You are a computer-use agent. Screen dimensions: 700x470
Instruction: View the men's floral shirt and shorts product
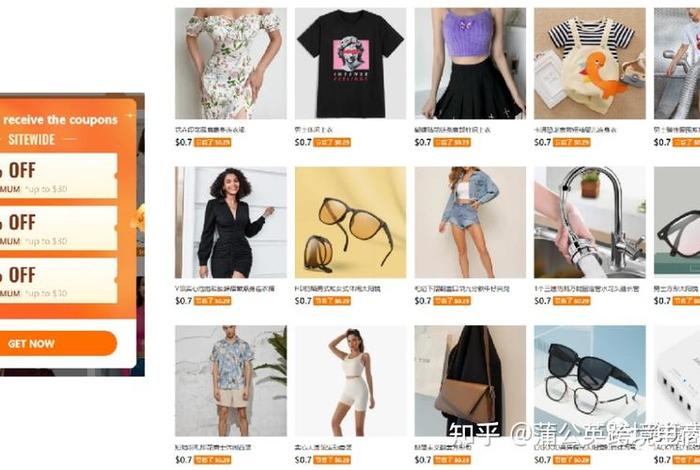point(231,381)
